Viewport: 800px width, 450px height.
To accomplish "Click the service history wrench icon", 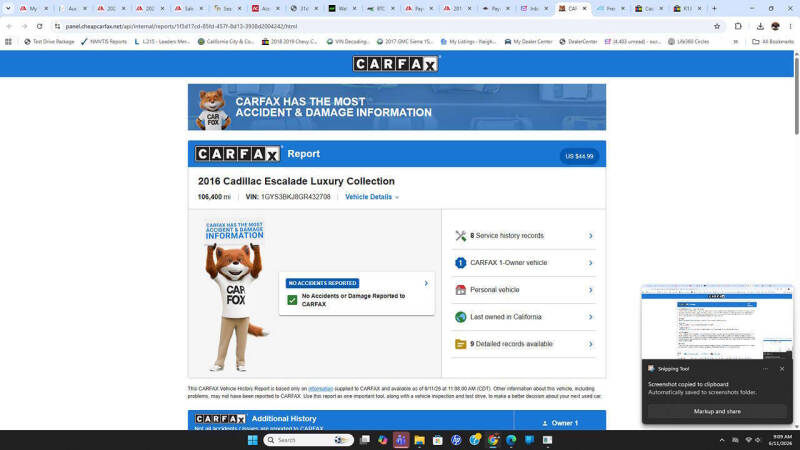I will [461, 236].
